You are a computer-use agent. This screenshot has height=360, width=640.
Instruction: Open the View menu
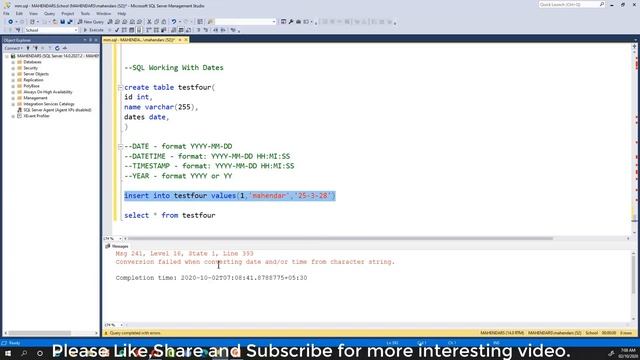click(33, 13)
